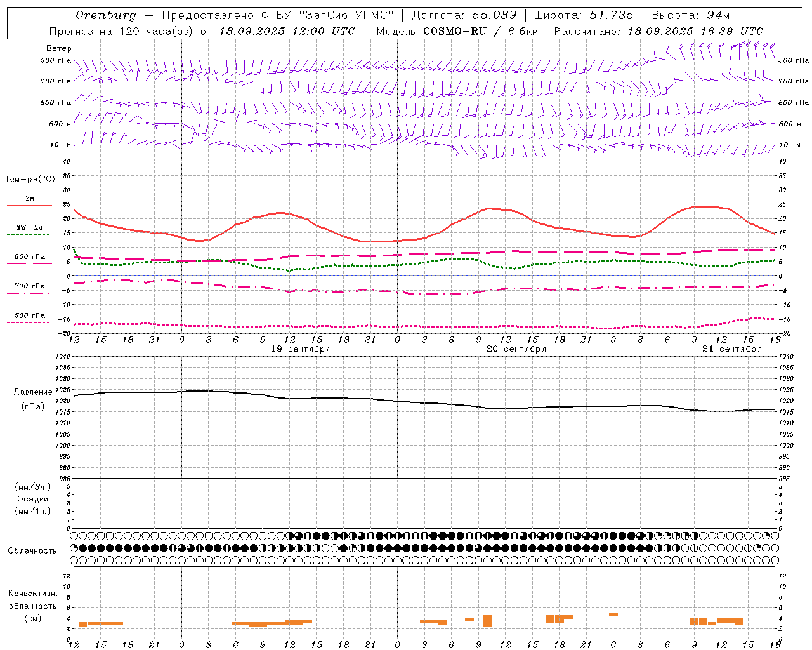Click the '2м' legend solid red line
Screen dimensions: 812x650
click(29, 205)
